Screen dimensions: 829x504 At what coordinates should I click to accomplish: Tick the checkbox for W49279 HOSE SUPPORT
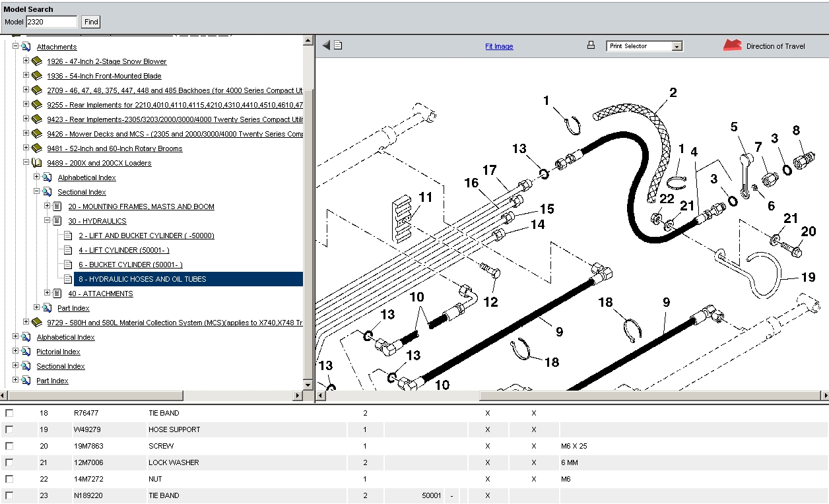coord(9,429)
